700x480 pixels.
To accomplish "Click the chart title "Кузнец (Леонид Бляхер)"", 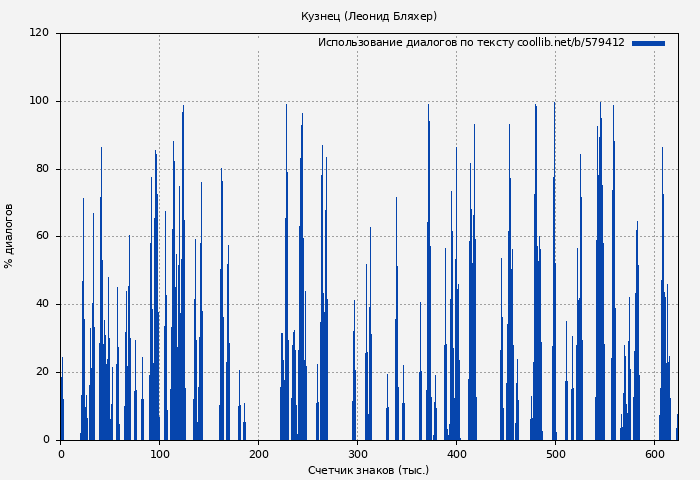I will [369, 16].
